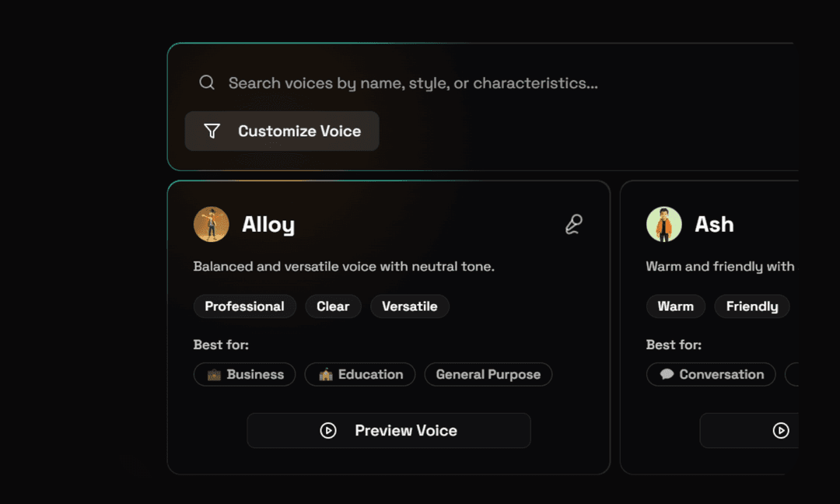Image resolution: width=840 pixels, height=504 pixels.
Task: Click Preview Voice button for Alloy
Action: pos(389,431)
